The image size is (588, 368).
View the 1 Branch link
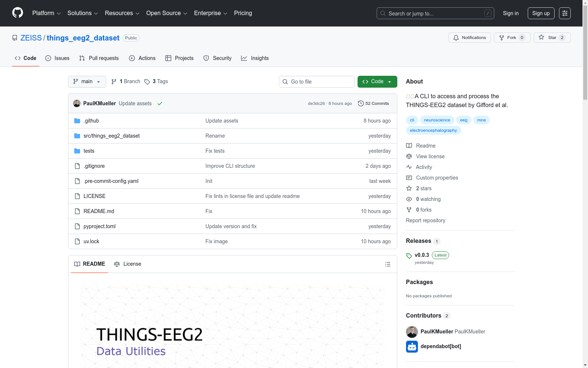point(126,81)
